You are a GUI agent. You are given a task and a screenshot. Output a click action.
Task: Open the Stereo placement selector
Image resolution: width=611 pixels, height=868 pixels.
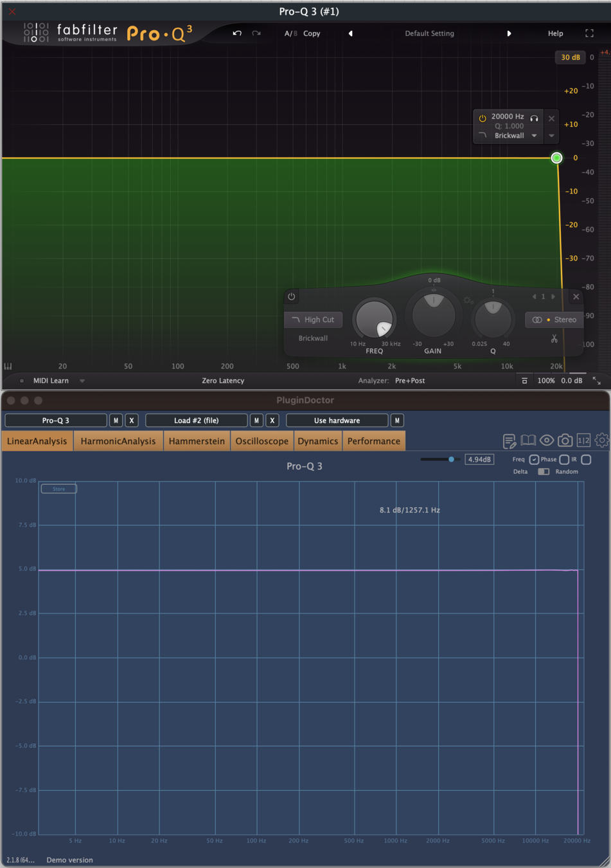(x=554, y=320)
